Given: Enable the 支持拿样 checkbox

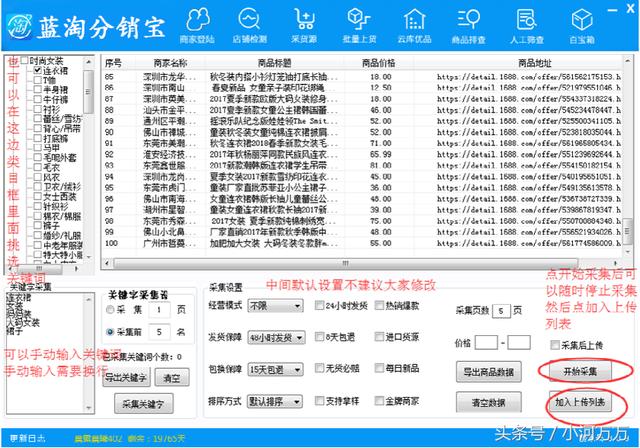Looking at the screenshot, I should (319, 401).
